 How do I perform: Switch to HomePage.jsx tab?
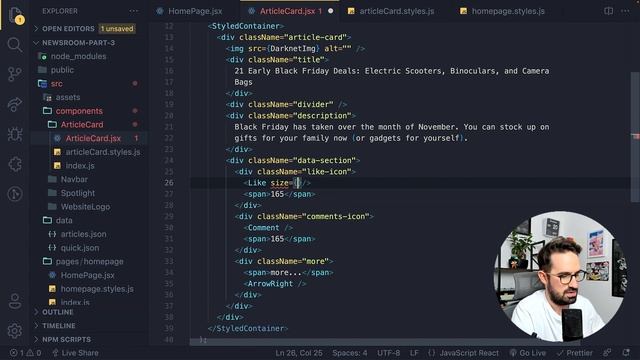(x=189, y=11)
